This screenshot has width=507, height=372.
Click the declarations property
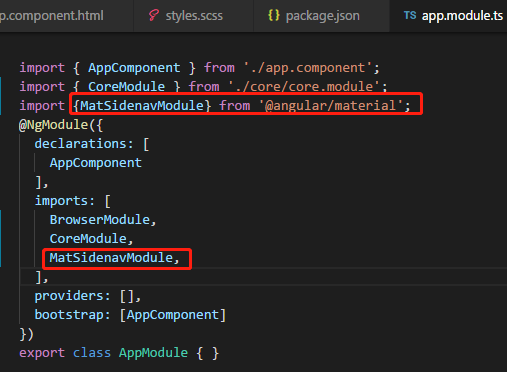[81, 144]
